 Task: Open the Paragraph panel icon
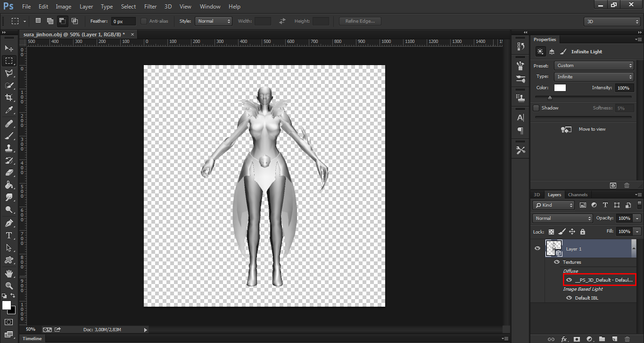[x=520, y=131]
